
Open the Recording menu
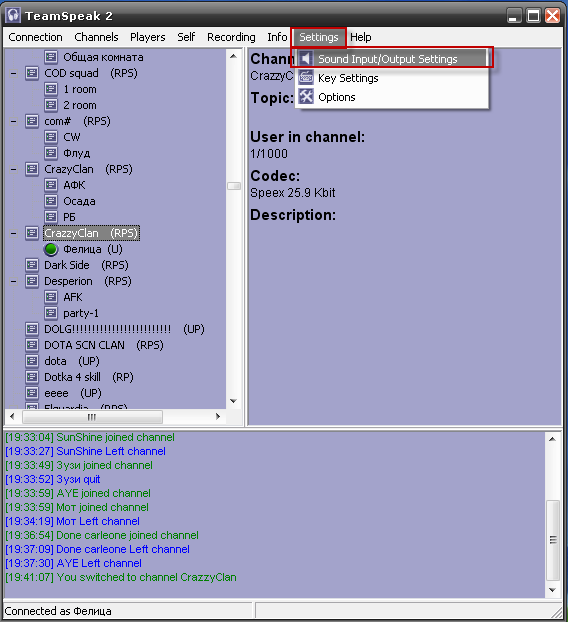click(x=231, y=37)
